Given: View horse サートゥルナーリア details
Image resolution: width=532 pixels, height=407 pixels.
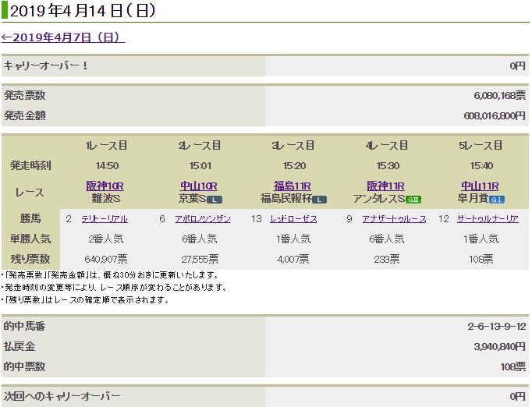Looking at the screenshot, I should point(488,219).
